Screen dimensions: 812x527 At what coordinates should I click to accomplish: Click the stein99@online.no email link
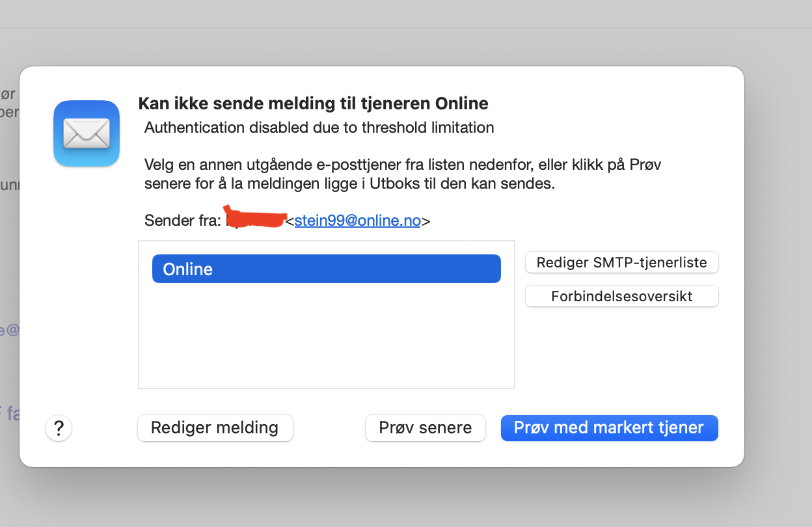[x=358, y=221]
